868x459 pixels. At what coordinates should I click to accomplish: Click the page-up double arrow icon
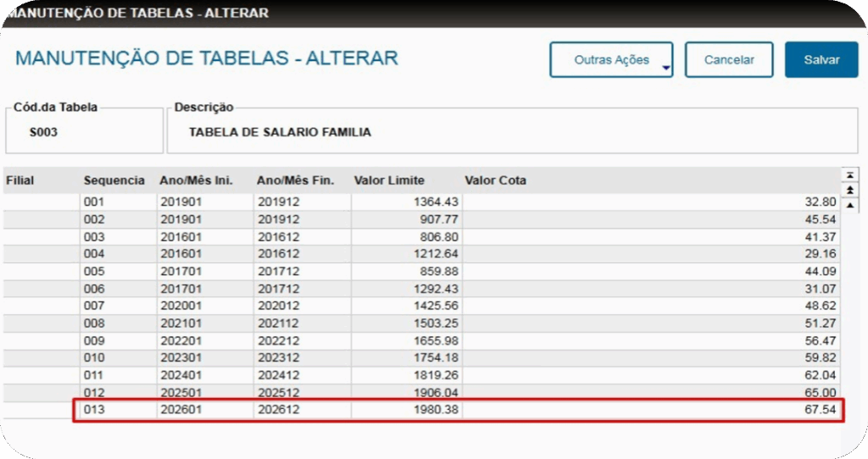pos(850,191)
